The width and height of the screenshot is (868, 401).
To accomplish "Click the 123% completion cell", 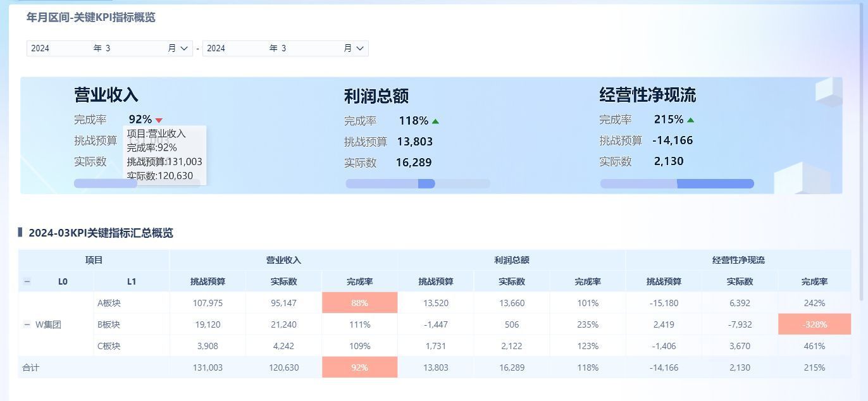I will tap(587, 346).
